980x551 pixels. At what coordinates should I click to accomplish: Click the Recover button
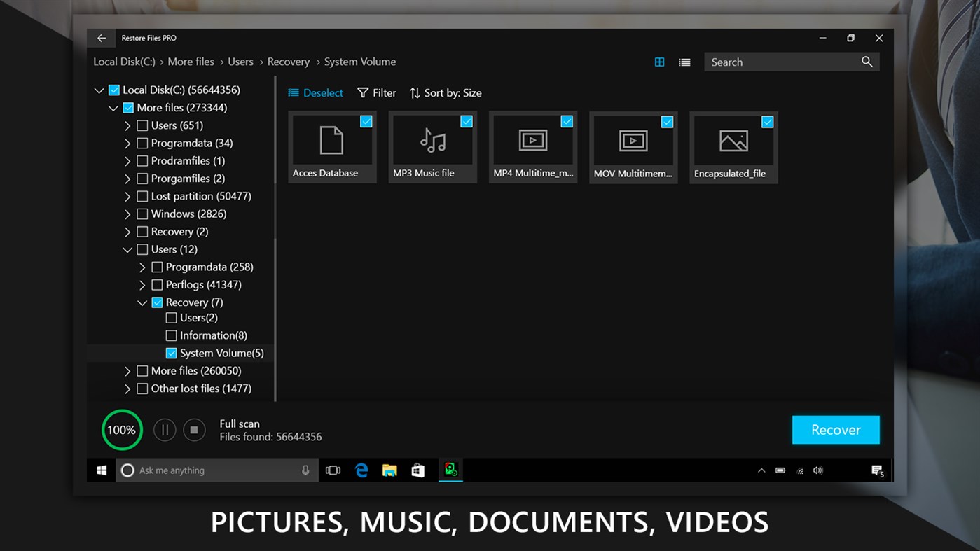pos(835,429)
